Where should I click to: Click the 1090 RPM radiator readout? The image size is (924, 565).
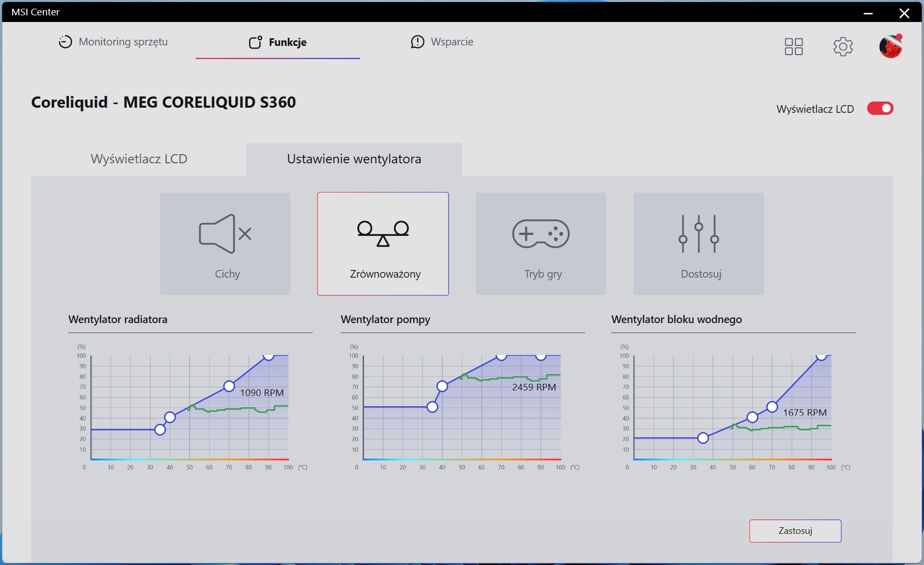pos(262,392)
